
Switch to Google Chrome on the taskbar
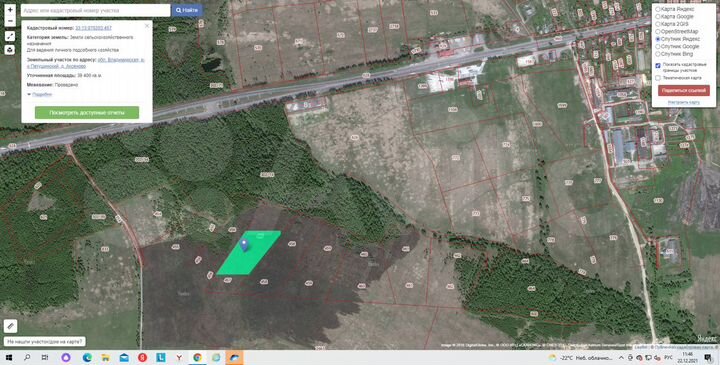(x=197, y=358)
